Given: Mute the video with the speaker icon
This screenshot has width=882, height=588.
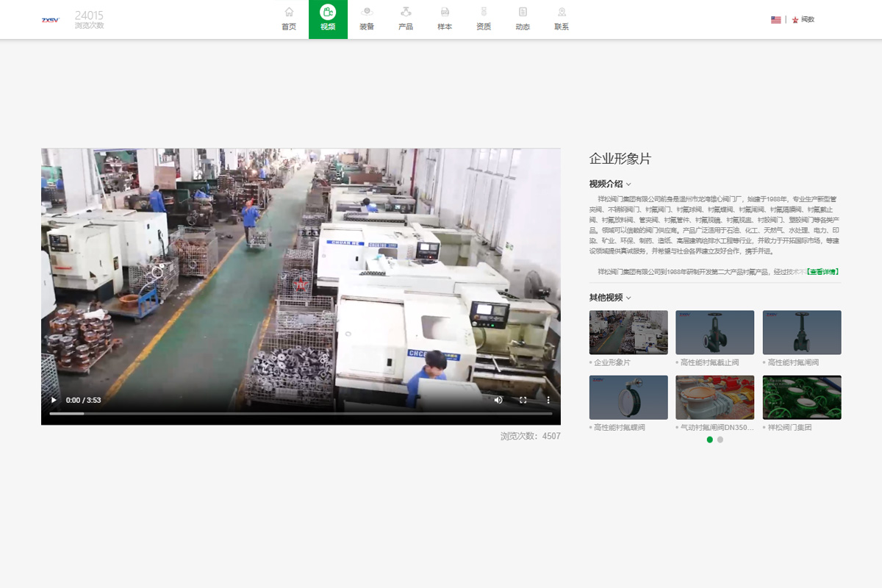Looking at the screenshot, I should [498, 400].
